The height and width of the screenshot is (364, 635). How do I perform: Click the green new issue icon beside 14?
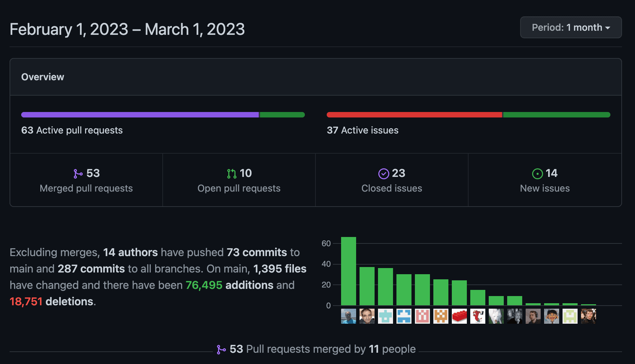[537, 174]
